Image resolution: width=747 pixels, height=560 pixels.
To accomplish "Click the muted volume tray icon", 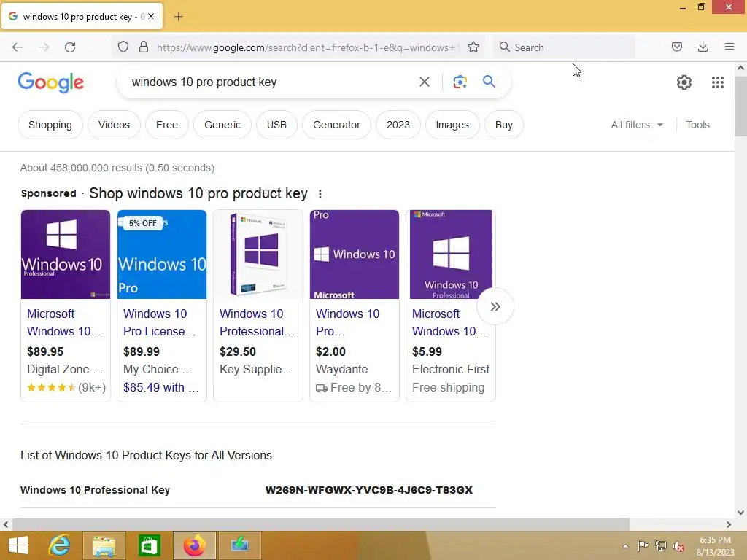I will pyautogui.click(x=678, y=546).
